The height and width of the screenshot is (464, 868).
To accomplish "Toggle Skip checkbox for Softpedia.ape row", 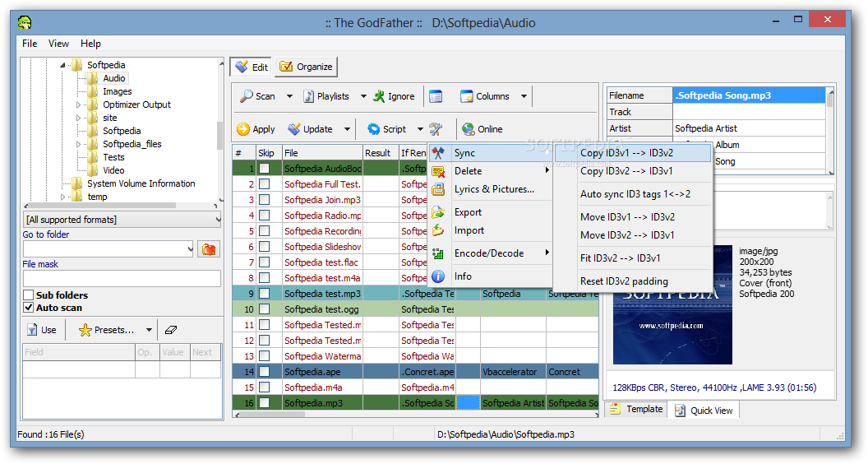I will 265,372.
